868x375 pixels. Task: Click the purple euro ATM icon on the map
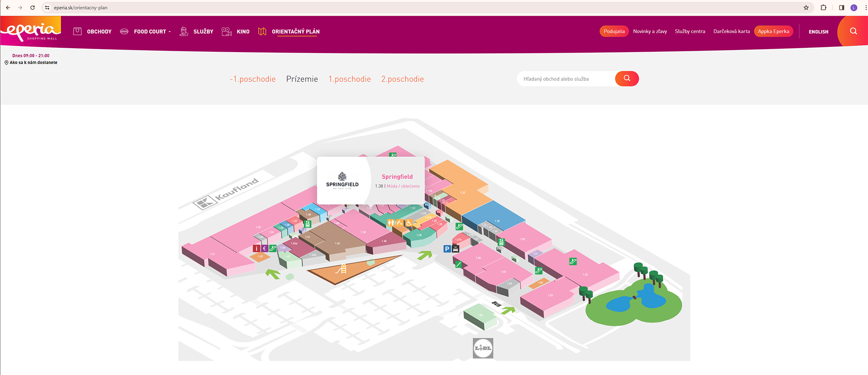click(265, 249)
